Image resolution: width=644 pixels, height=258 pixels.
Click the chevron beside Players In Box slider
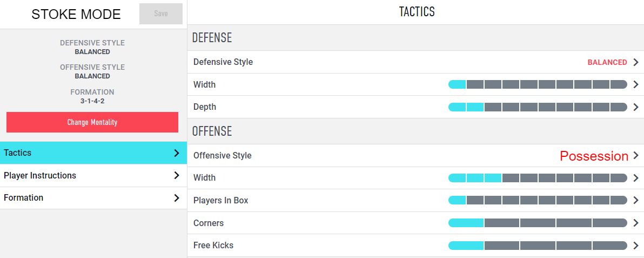click(x=636, y=200)
